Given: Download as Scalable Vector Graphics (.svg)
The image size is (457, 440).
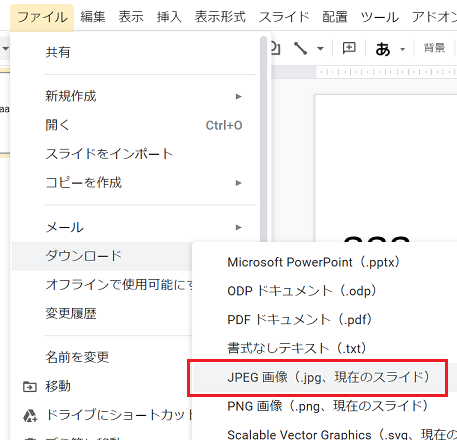Looking at the screenshot, I should coord(324,434).
